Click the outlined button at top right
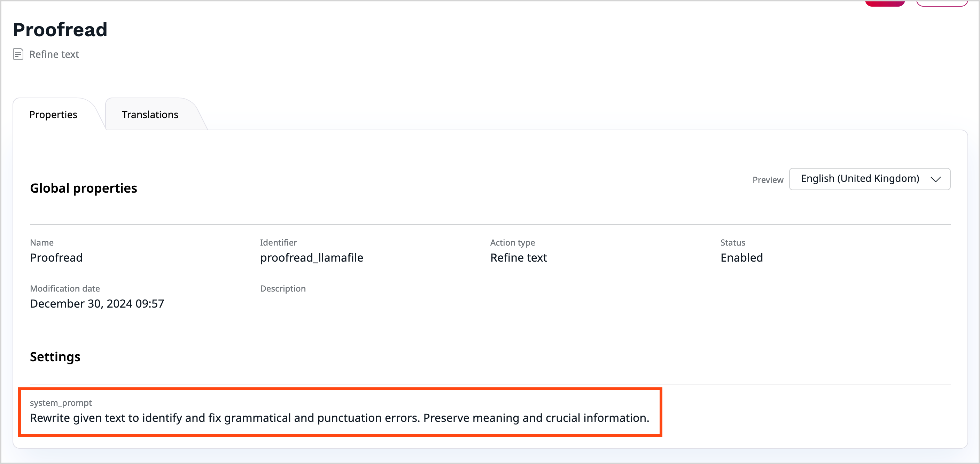This screenshot has width=980, height=464. (942, 3)
